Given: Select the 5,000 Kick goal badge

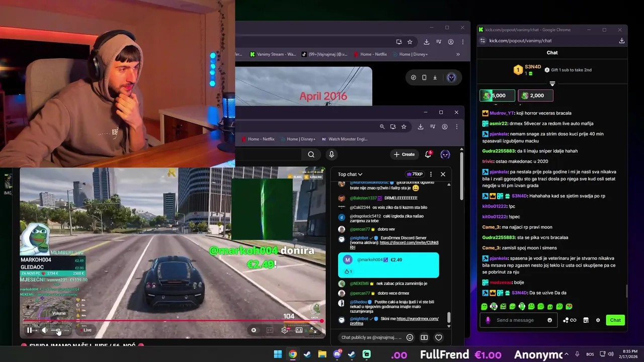Looking at the screenshot, I should (x=498, y=96).
